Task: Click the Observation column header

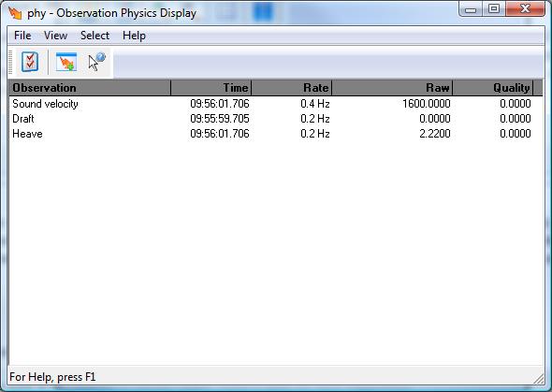Action: (90, 88)
